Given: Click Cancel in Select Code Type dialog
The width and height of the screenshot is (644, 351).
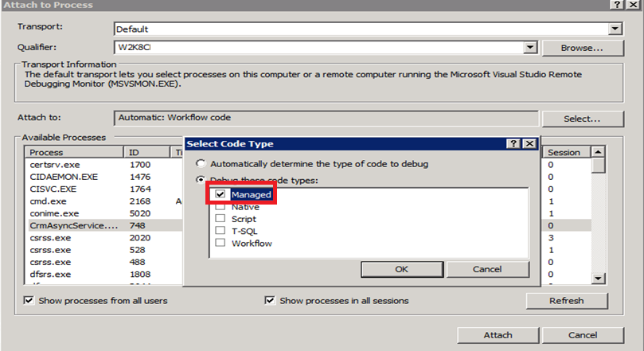Looking at the screenshot, I should 487,269.
